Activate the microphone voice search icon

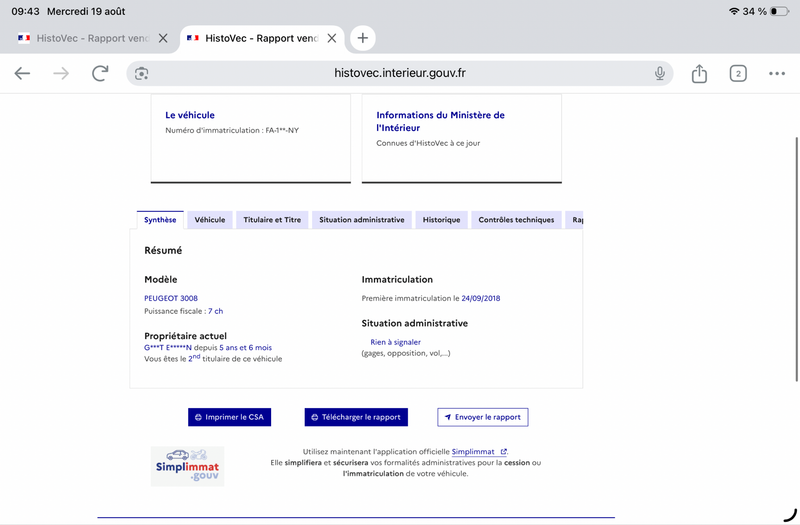[660, 73]
